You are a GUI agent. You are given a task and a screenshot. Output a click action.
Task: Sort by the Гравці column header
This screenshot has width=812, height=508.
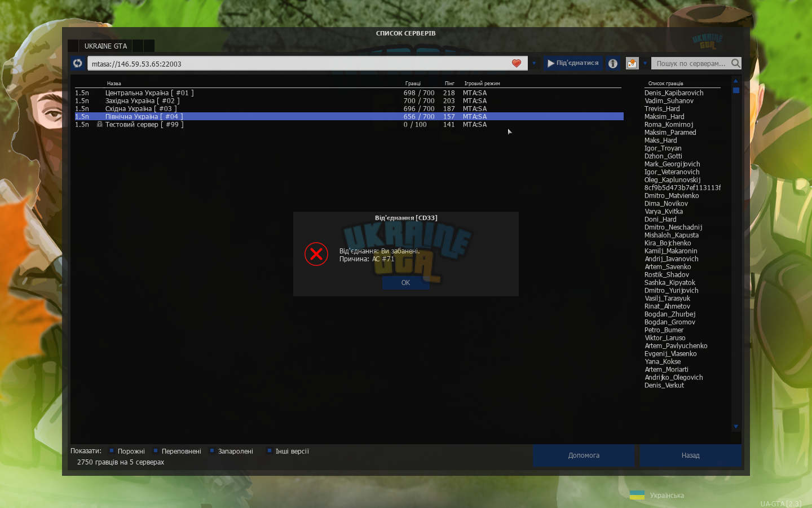tap(413, 84)
